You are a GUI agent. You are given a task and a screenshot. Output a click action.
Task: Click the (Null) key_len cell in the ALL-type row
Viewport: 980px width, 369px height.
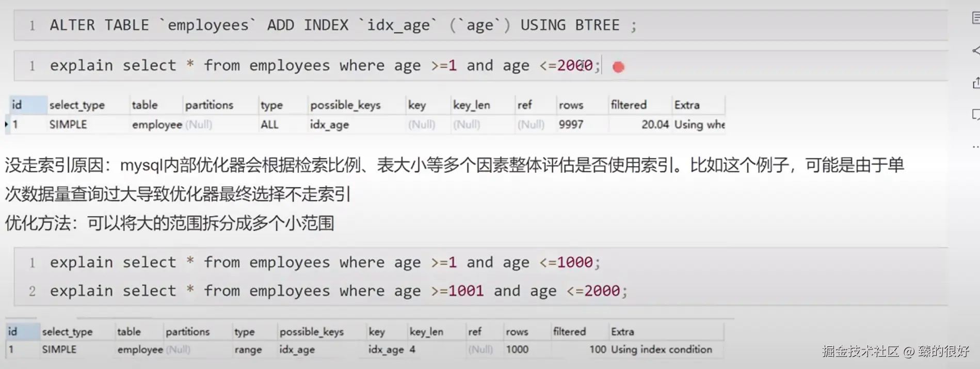[x=467, y=124]
